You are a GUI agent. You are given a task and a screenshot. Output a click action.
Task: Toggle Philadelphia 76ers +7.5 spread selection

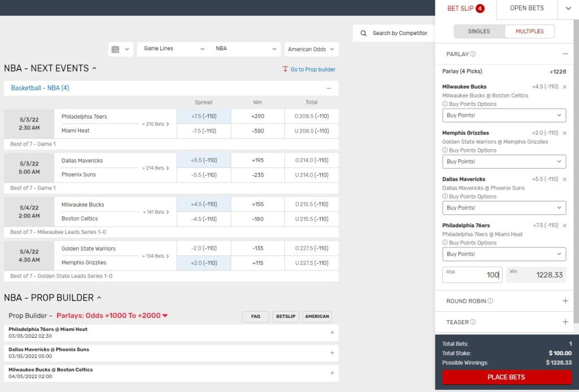pos(204,116)
